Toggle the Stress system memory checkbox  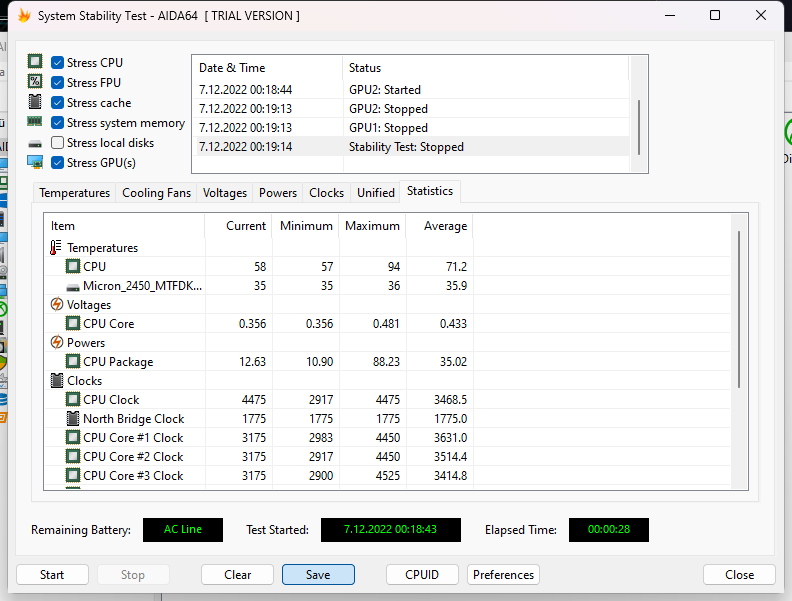[58, 123]
